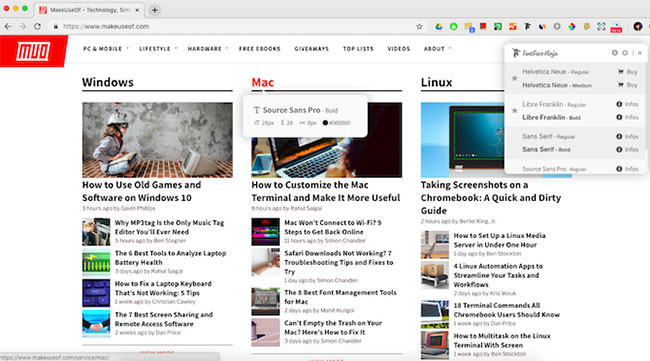This screenshot has width=650, height=361.
Task: Open 'How to Customize the Mac Terminal' article
Action: point(325,191)
